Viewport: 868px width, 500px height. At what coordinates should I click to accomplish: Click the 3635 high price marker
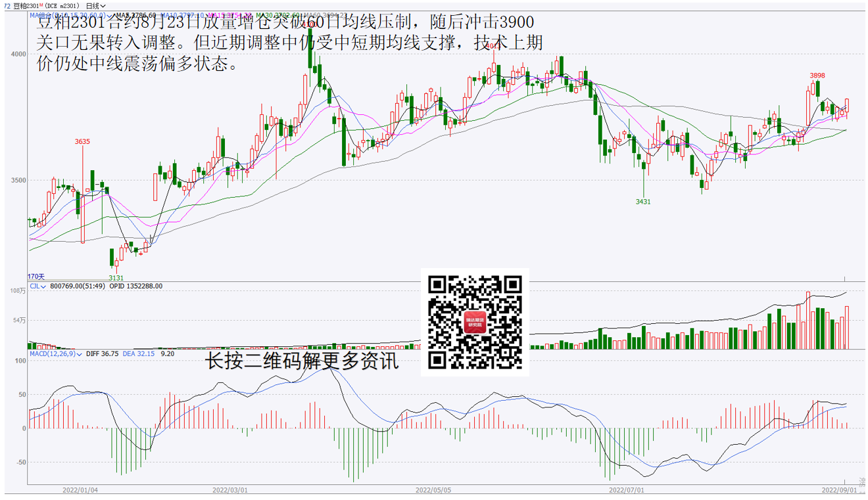pos(82,141)
